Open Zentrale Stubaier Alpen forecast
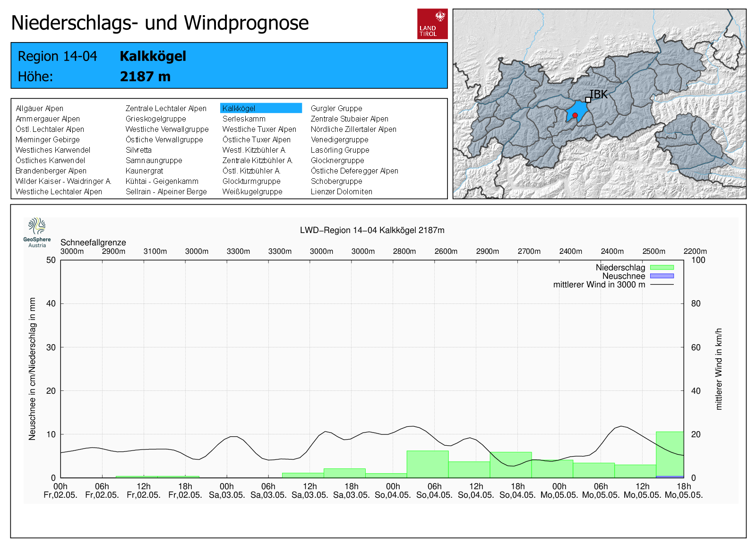 click(x=349, y=119)
